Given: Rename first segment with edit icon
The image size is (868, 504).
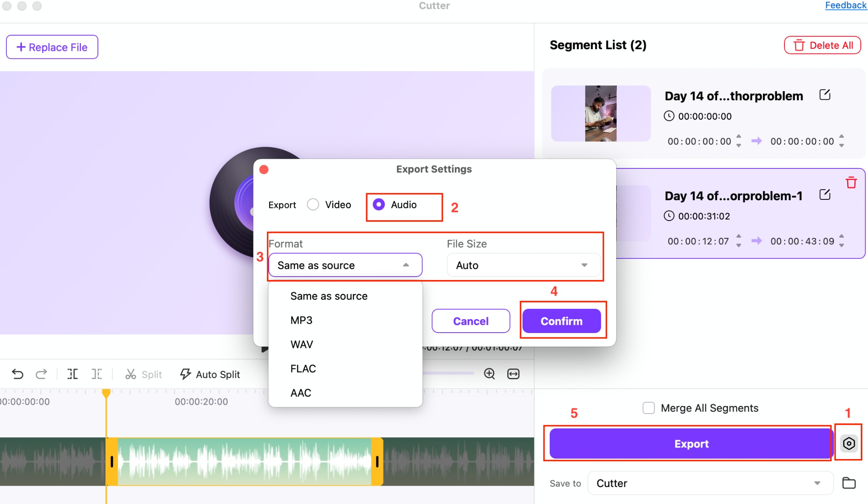Looking at the screenshot, I should 825,95.
